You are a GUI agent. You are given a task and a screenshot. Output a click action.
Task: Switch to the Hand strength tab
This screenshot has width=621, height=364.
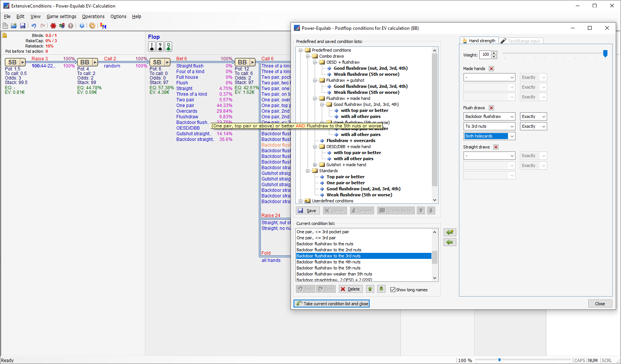[479, 41]
